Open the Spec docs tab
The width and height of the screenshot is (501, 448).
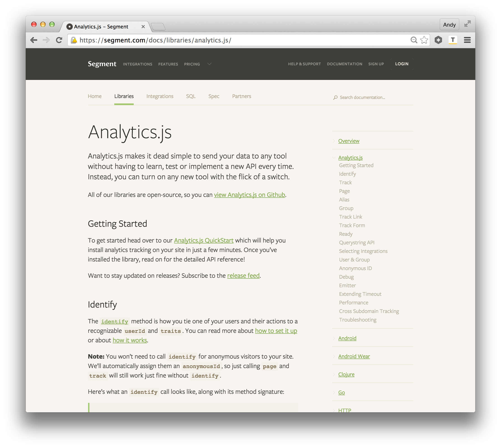click(214, 96)
